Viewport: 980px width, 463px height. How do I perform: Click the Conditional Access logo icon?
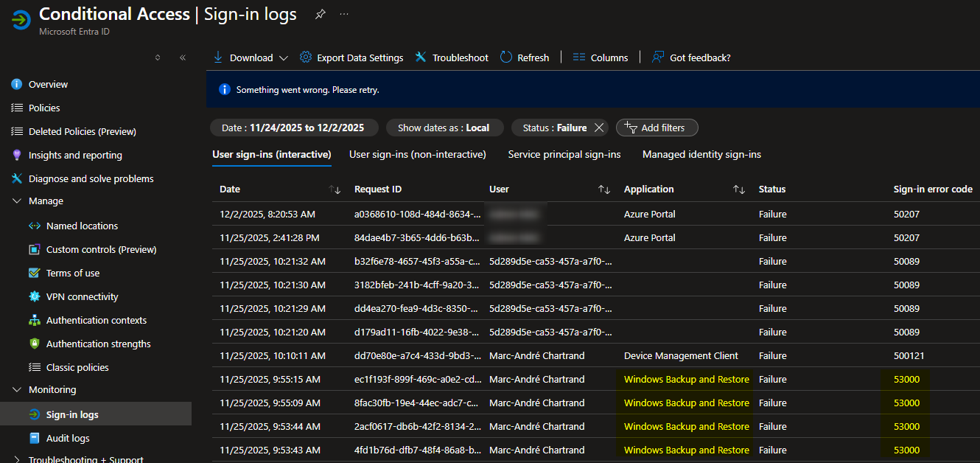point(20,20)
